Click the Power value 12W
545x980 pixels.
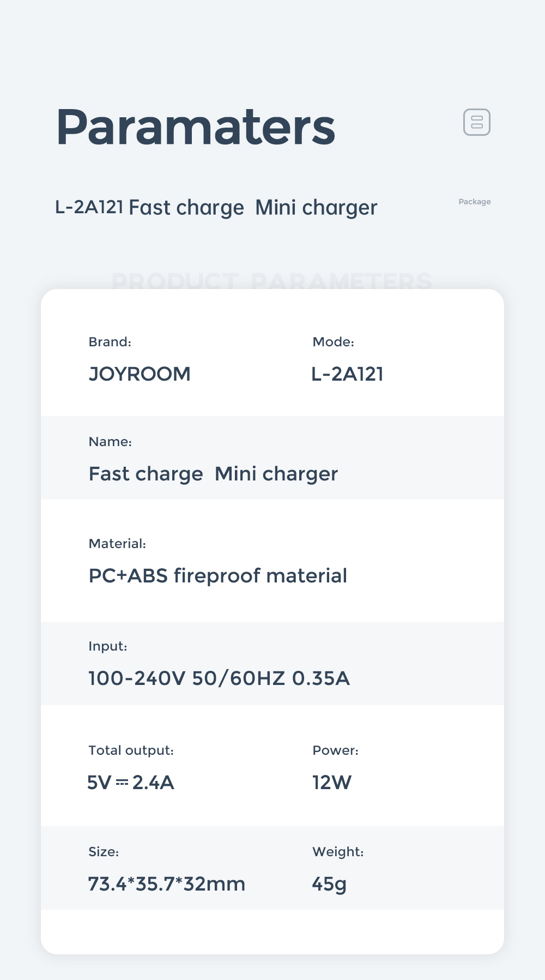pos(332,783)
